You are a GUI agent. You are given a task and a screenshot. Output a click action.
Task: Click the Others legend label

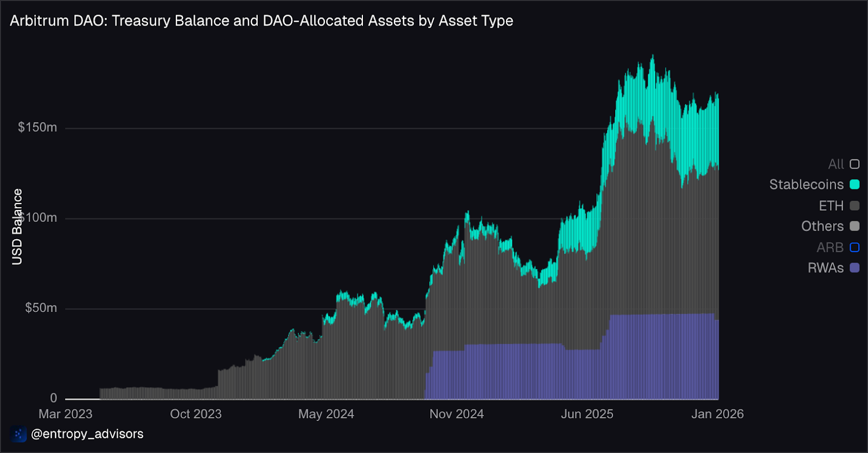822,226
